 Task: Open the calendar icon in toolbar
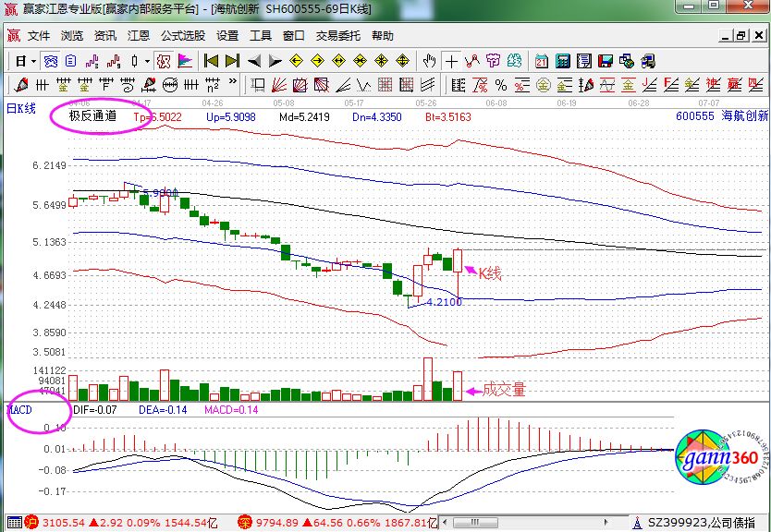click(x=540, y=61)
